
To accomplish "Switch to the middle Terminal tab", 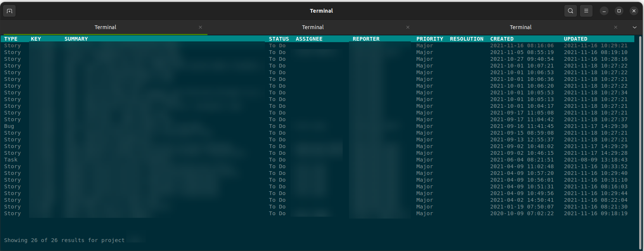I will [x=313, y=27].
